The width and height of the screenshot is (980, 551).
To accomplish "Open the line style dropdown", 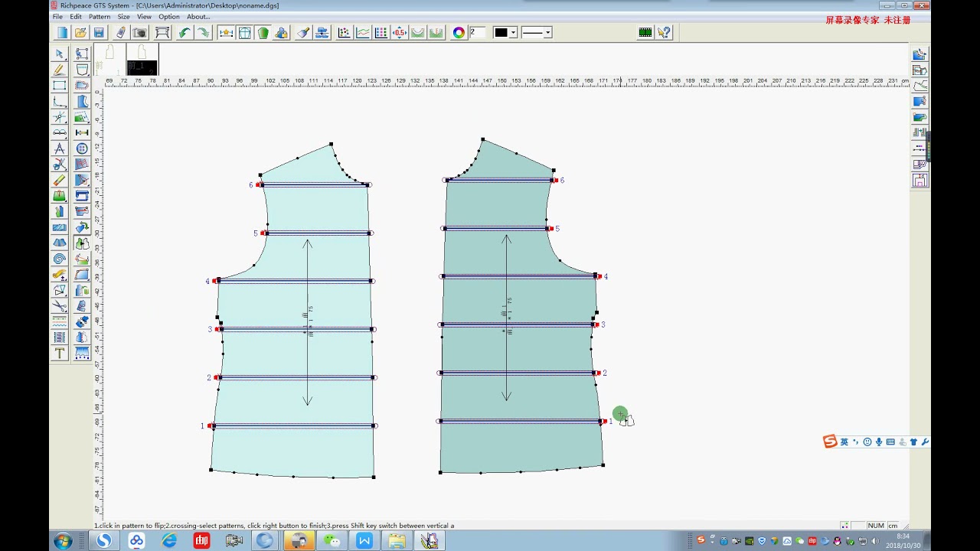I will coord(547,32).
